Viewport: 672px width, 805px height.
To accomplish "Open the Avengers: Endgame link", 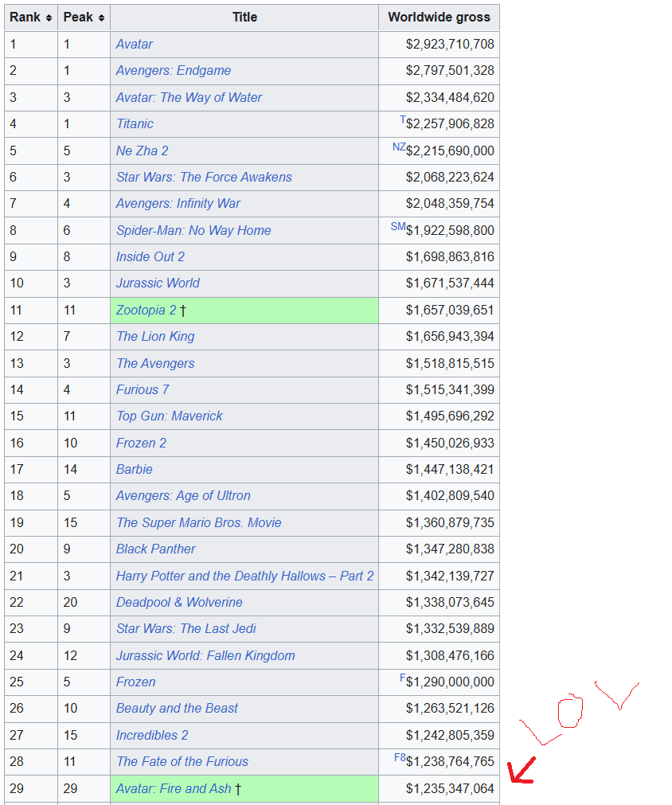I will 173,70.
